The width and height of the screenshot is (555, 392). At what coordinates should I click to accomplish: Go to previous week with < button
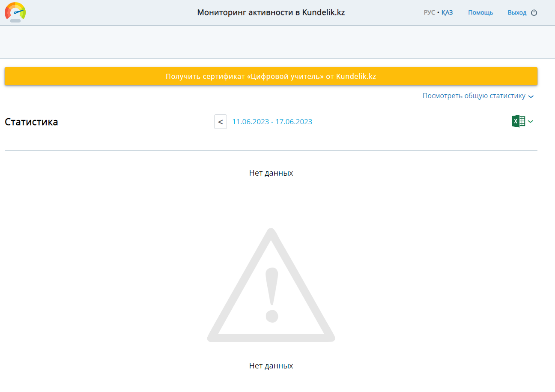tap(221, 122)
